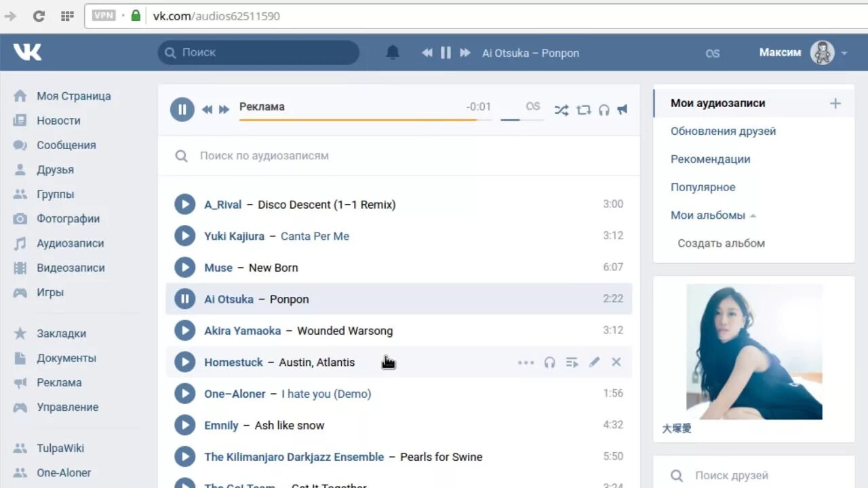Select Мои аудиозаписи tab
Screen dimensions: 868x488
[718, 103]
